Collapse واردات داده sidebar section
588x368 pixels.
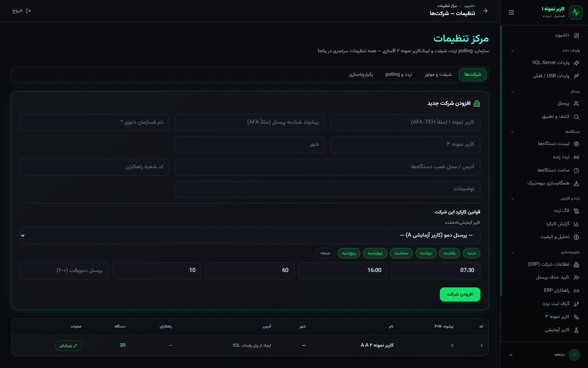(x=512, y=51)
